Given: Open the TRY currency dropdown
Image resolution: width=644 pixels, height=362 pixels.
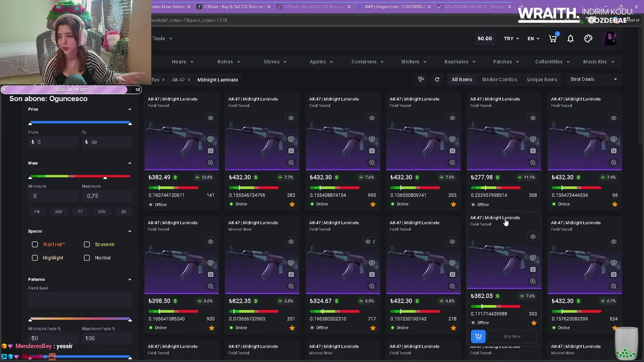Looking at the screenshot, I should (511, 39).
